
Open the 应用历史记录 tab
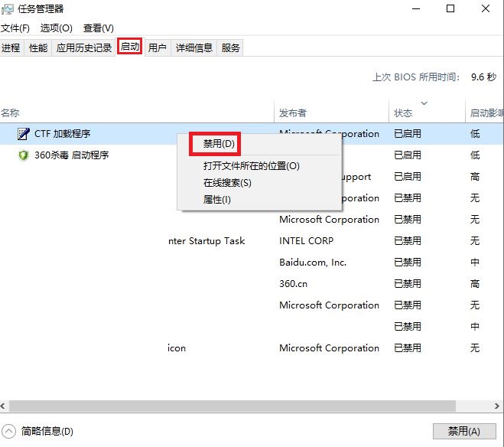point(84,47)
